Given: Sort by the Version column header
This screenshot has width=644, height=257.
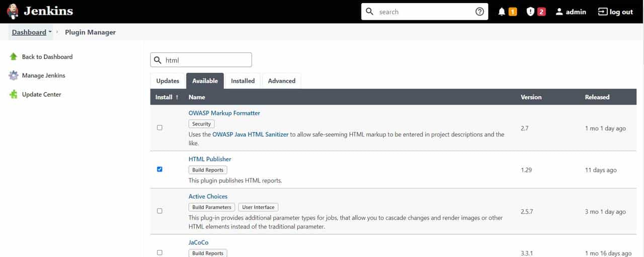Looking at the screenshot, I should coord(531,97).
